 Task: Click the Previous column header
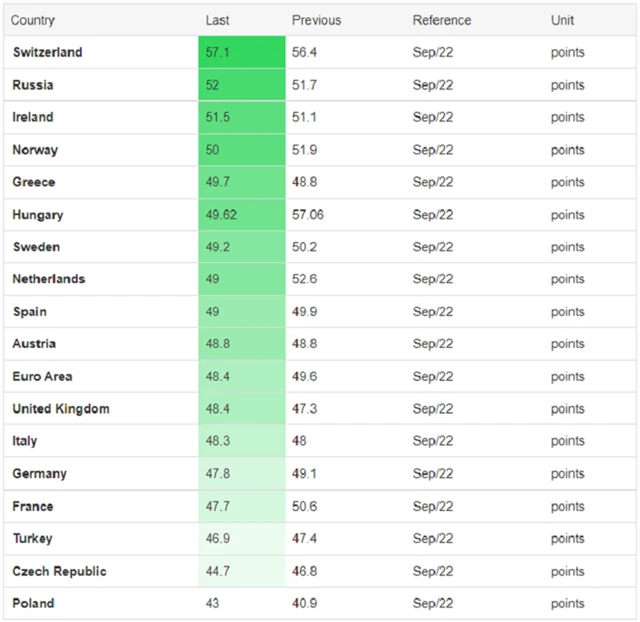coord(316,20)
